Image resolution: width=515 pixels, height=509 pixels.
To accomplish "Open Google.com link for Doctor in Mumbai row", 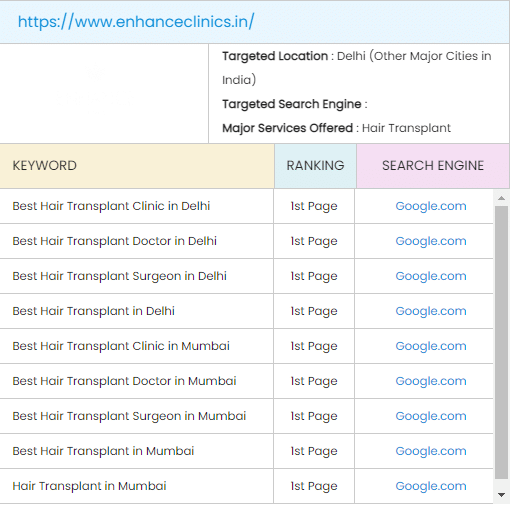I will (x=431, y=381).
